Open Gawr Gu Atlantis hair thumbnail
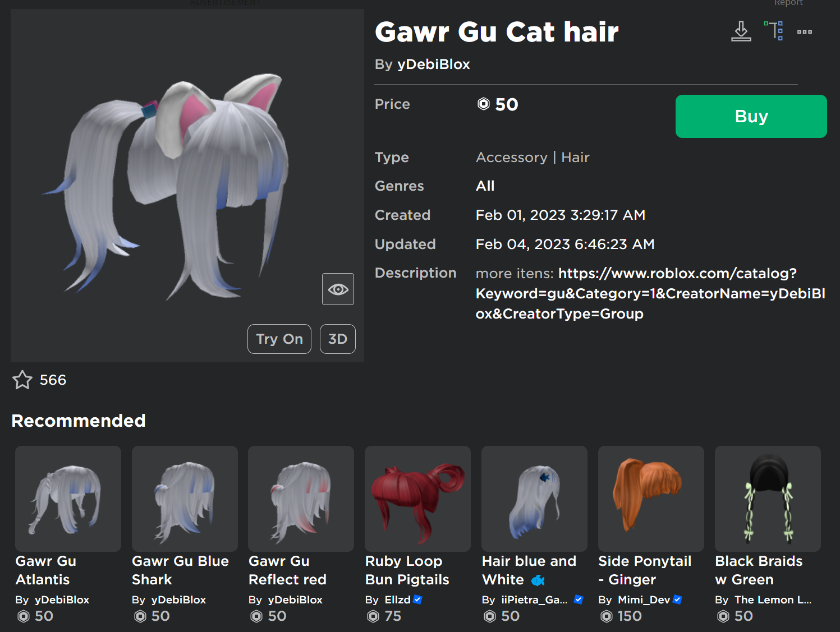The image size is (840, 632). [x=68, y=499]
